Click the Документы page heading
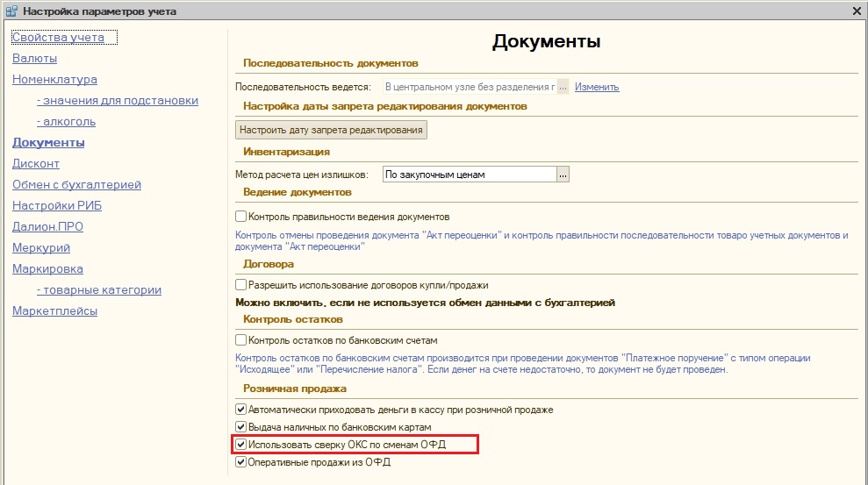 (547, 41)
